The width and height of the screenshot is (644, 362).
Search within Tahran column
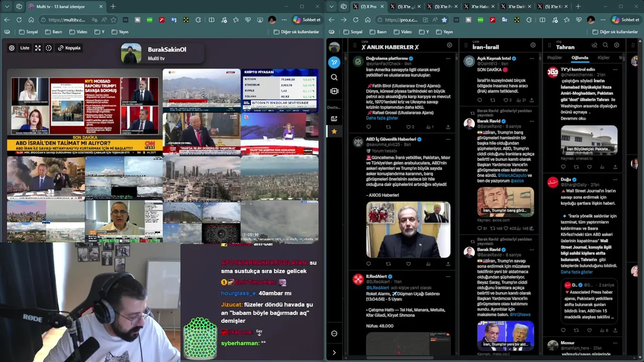(x=605, y=45)
